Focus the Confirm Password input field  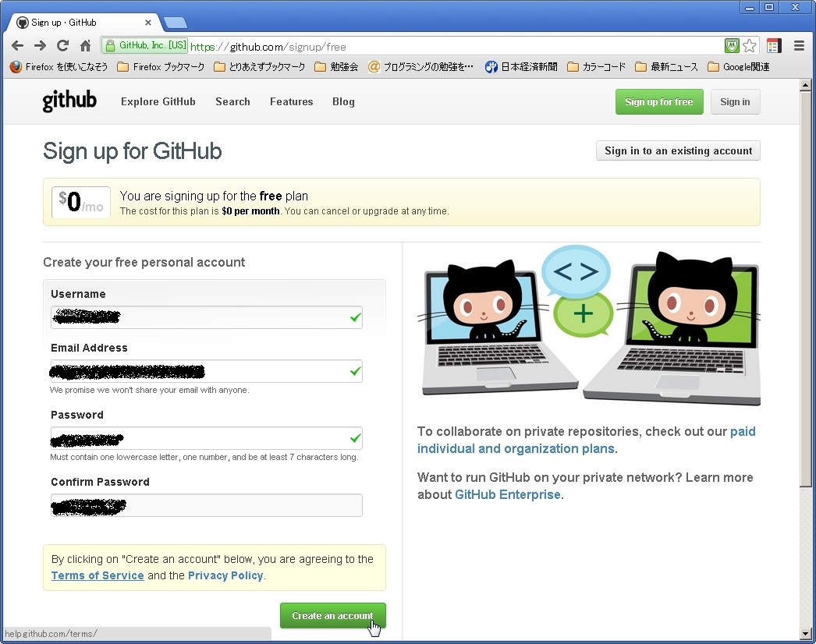click(206, 505)
